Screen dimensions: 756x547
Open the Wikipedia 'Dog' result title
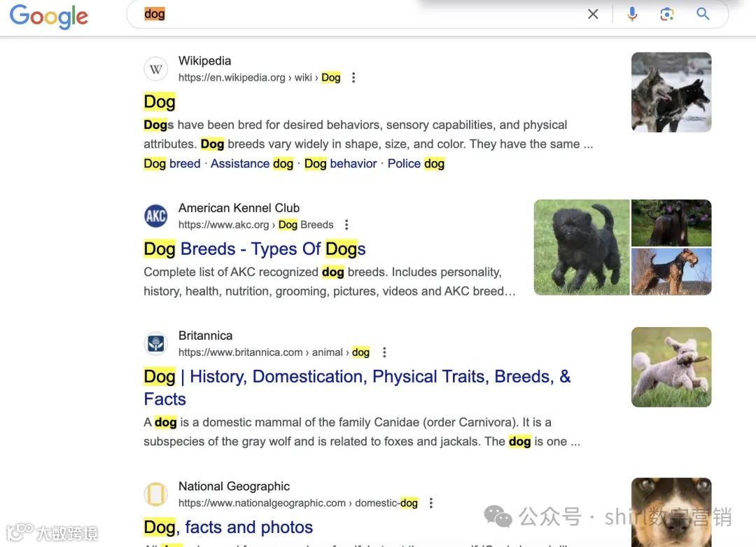click(x=160, y=102)
